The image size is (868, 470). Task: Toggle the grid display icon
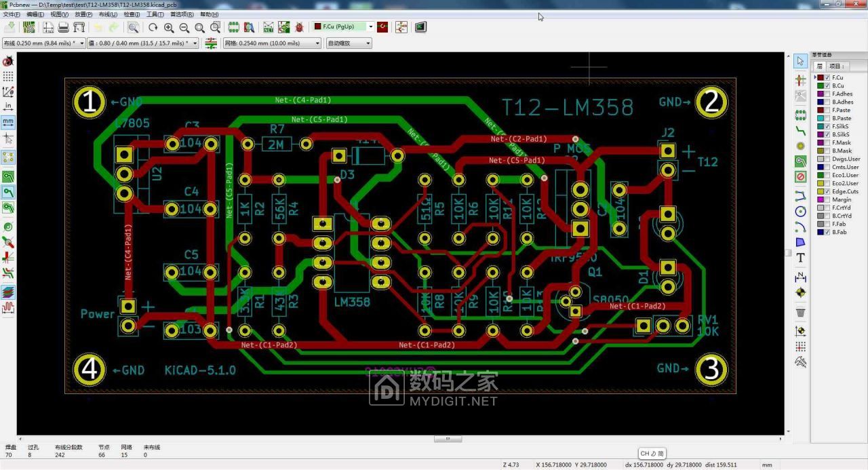8,76
